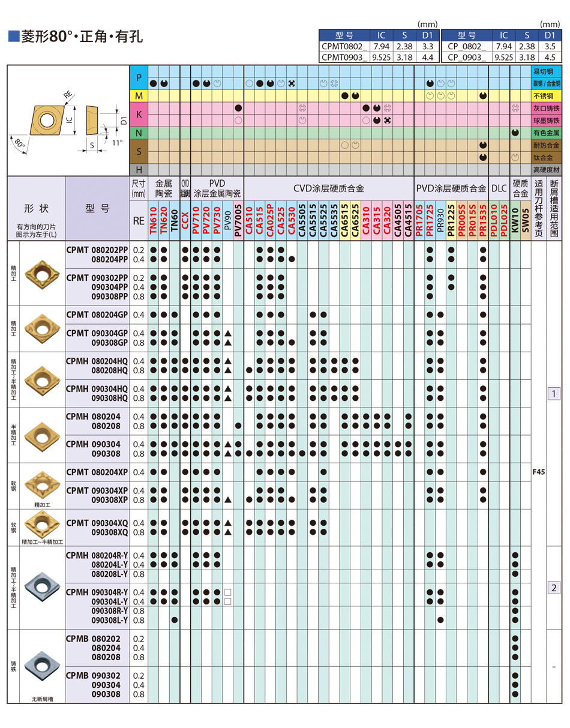Click the 形状 column header
This screenshot has height=728, width=570.
point(36,209)
